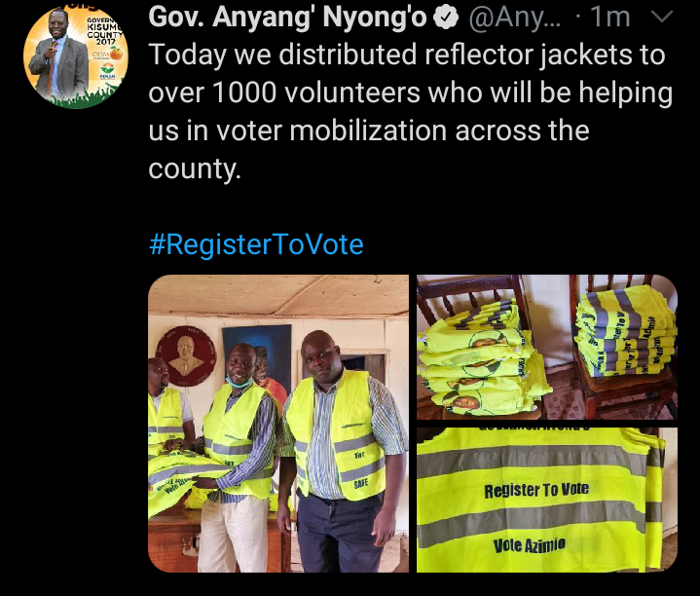The image size is (700, 596).
Task: Click the verified badge next to Nyong'o
Action: (446, 18)
